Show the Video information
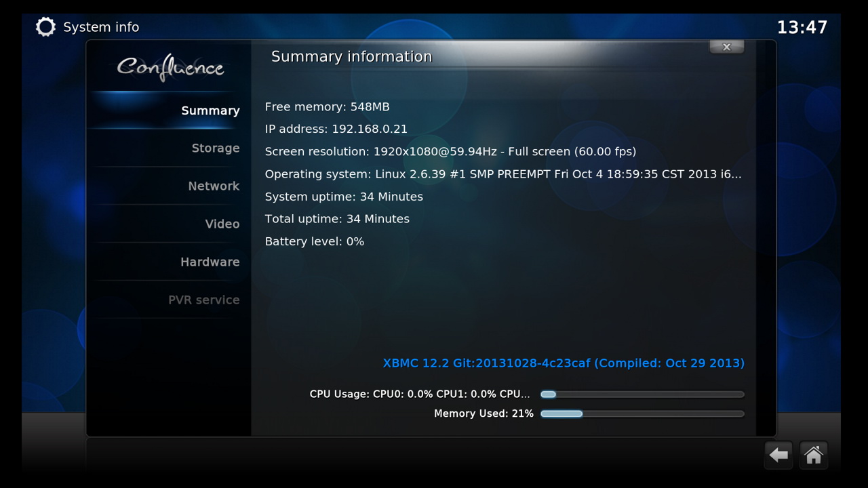 [167, 224]
